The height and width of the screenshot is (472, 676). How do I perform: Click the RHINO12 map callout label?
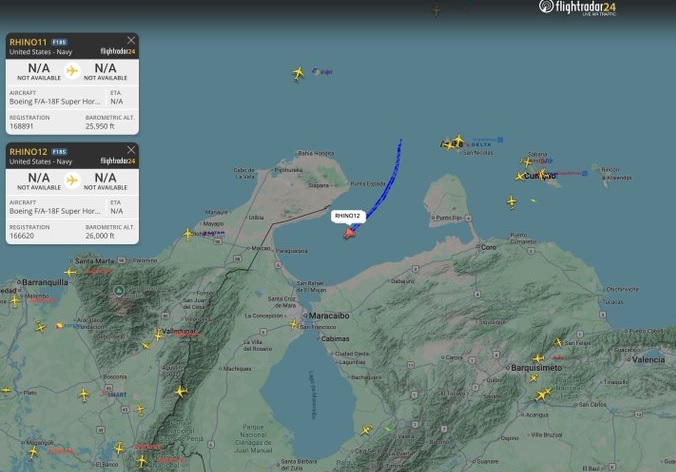[x=347, y=215]
